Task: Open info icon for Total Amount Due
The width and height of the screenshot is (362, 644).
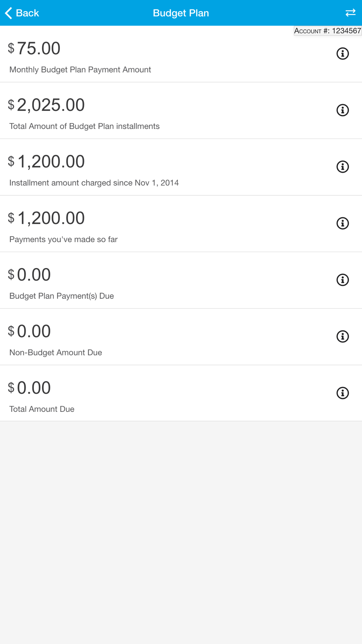Action: click(342, 393)
